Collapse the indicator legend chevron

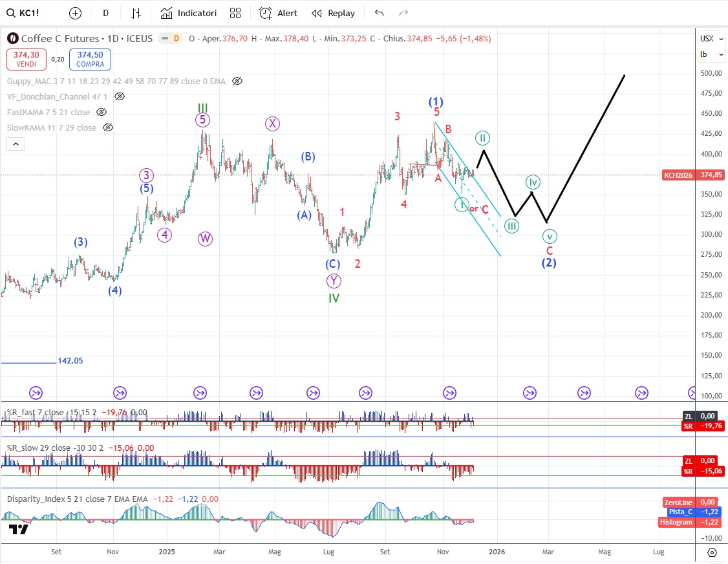point(16,144)
